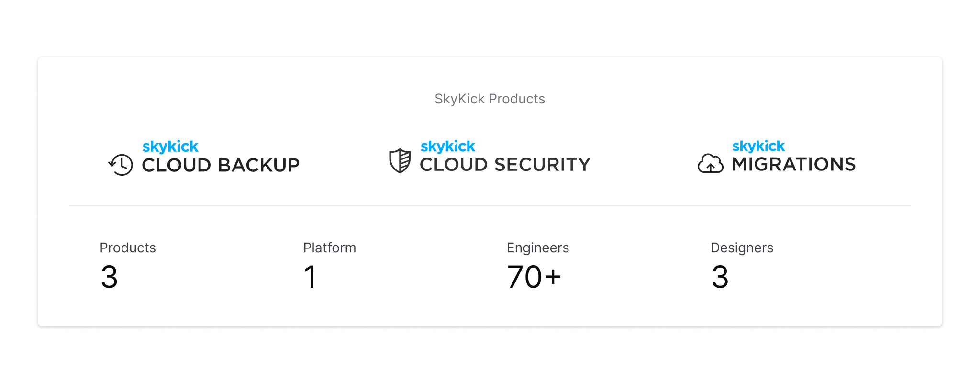Click the skykick logo above Cloud Backup
Viewport: 980px width, 384px height.
[170, 147]
